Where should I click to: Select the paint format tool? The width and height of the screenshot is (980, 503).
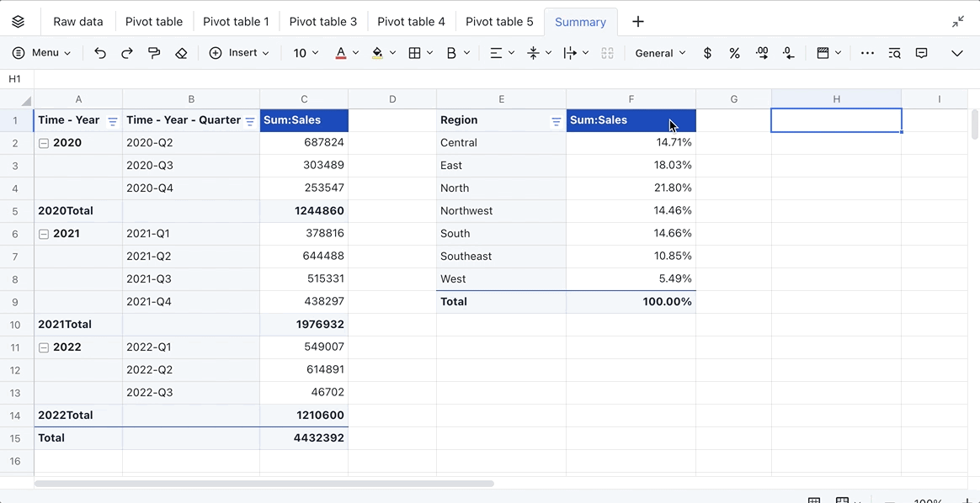(x=154, y=53)
